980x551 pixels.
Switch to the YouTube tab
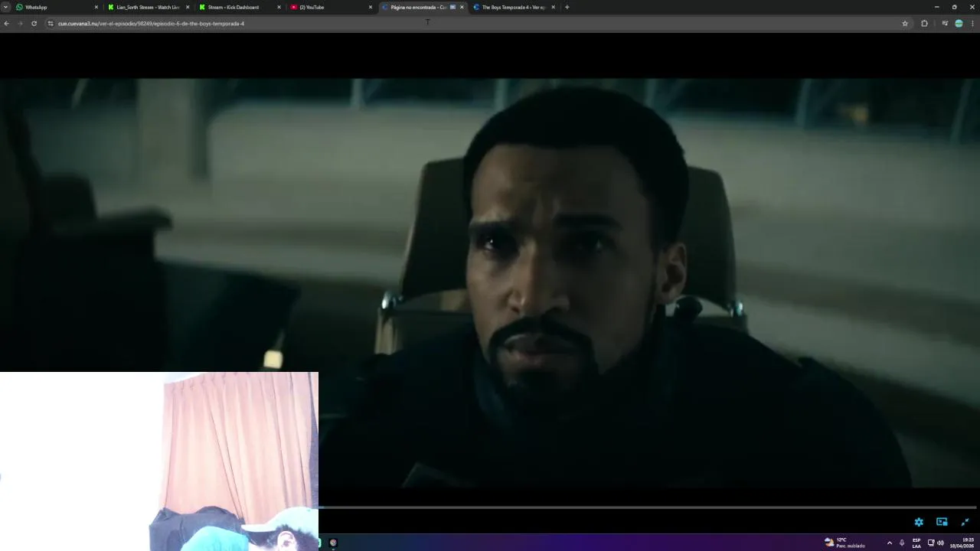tap(330, 7)
